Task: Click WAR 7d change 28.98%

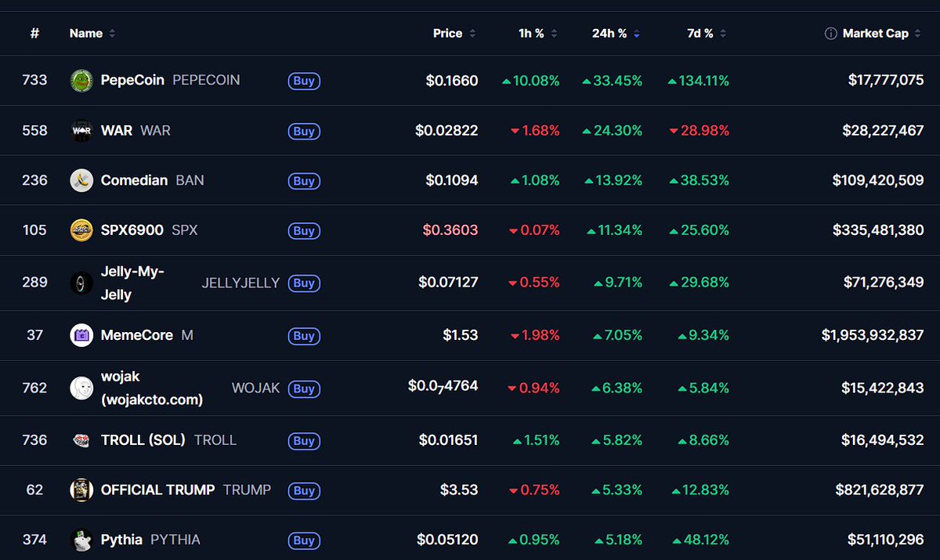Action: pos(700,130)
